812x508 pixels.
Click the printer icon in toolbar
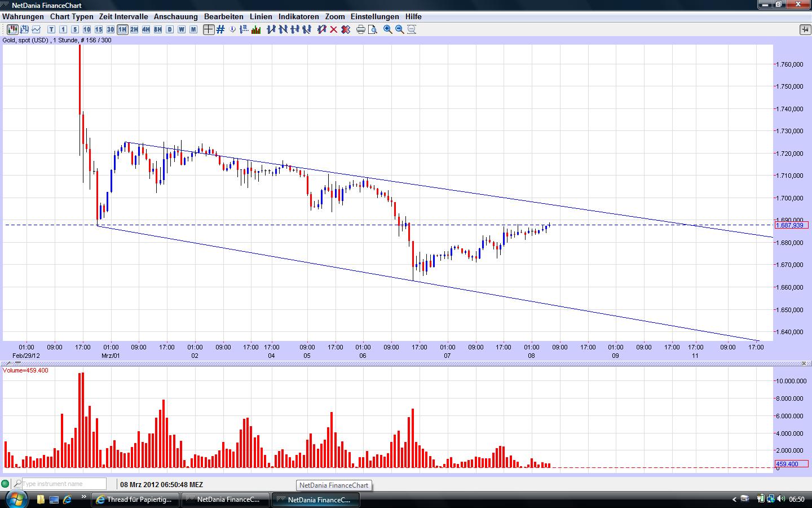(360, 29)
